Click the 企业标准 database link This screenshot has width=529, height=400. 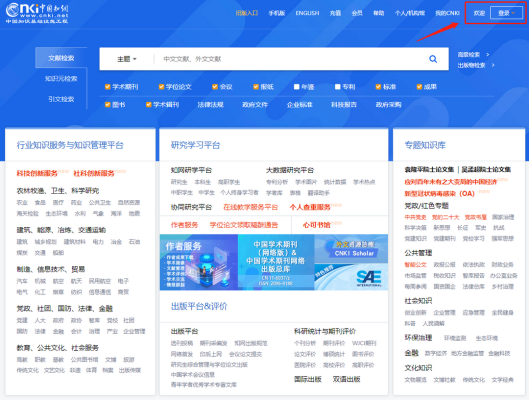click(300, 105)
